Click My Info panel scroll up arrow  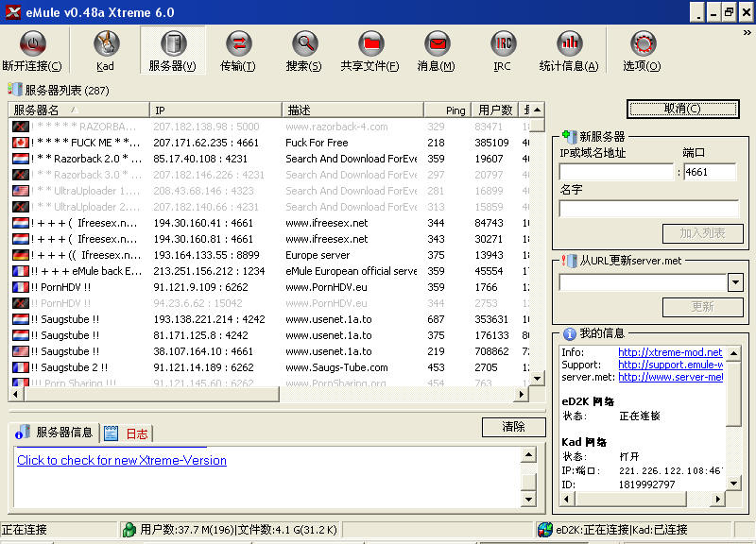pos(733,353)
